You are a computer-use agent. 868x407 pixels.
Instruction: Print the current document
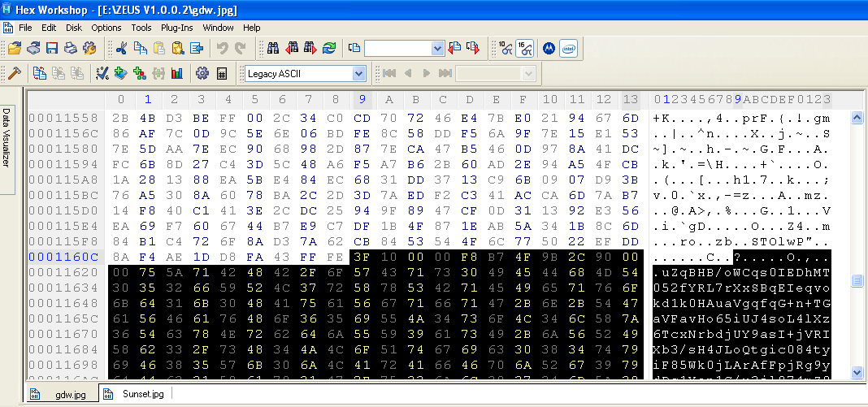coord(71,49)
